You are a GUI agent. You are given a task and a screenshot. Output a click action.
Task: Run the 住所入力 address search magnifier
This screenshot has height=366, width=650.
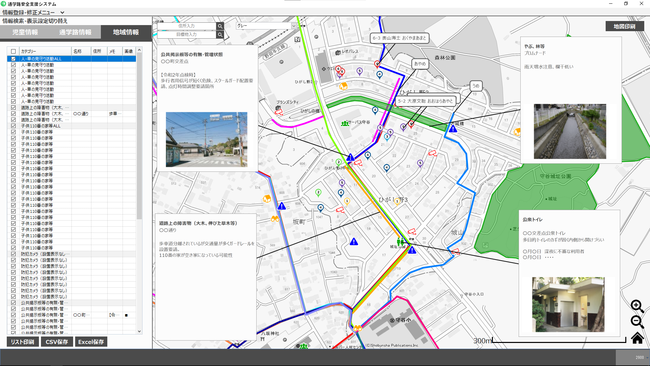pyautogui.click(x=220, y=26)
